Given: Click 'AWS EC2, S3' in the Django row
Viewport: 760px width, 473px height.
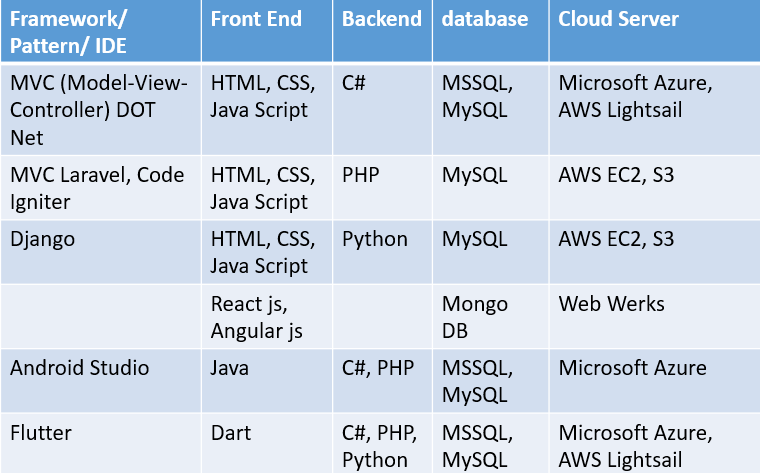Looking at the screenshot, I should [655, 252].
